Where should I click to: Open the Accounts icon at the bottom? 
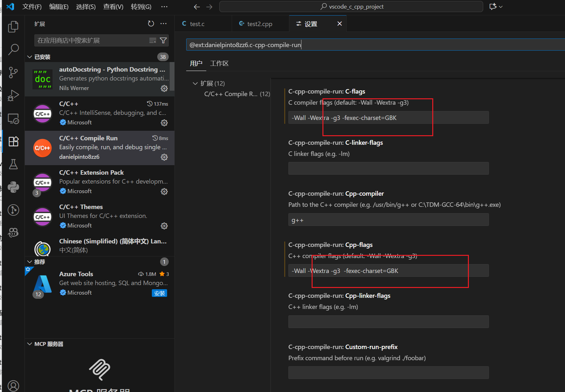point(13,386)
